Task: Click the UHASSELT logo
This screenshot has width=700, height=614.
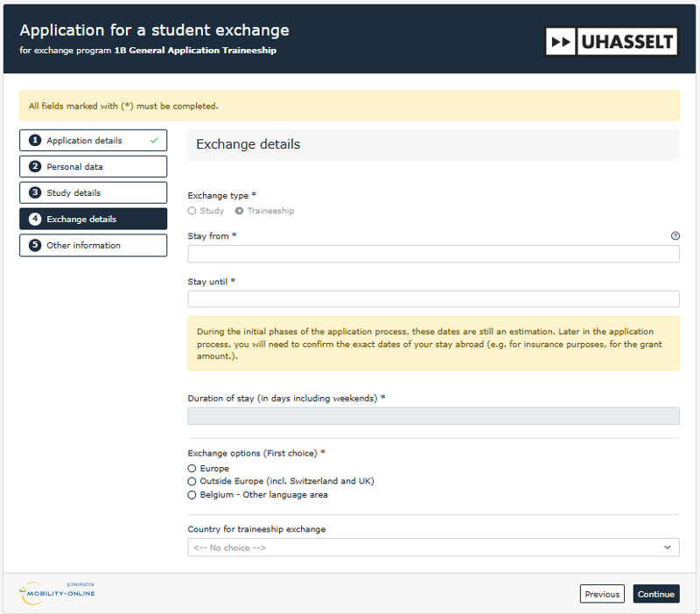Action: [612, 41]
